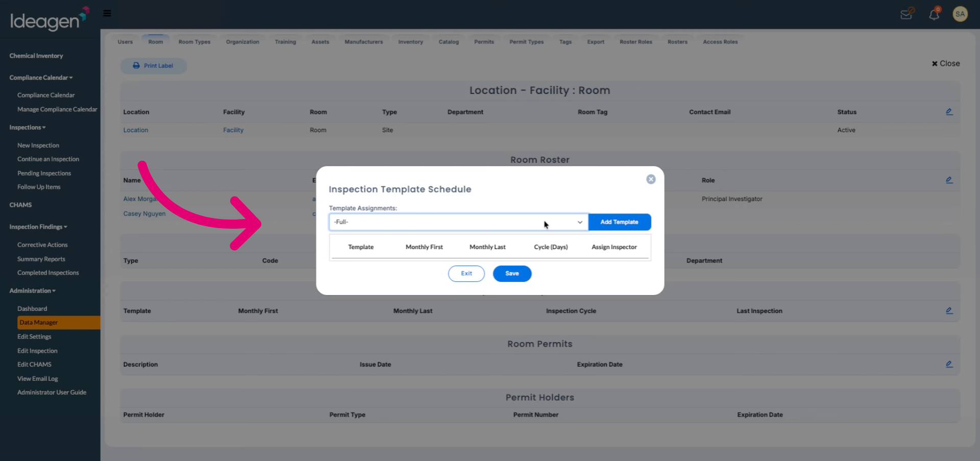This screenshot has height=461, width=980.
Task: Open Chemical Inventory in sidebar
Action: tap(36, 56)
